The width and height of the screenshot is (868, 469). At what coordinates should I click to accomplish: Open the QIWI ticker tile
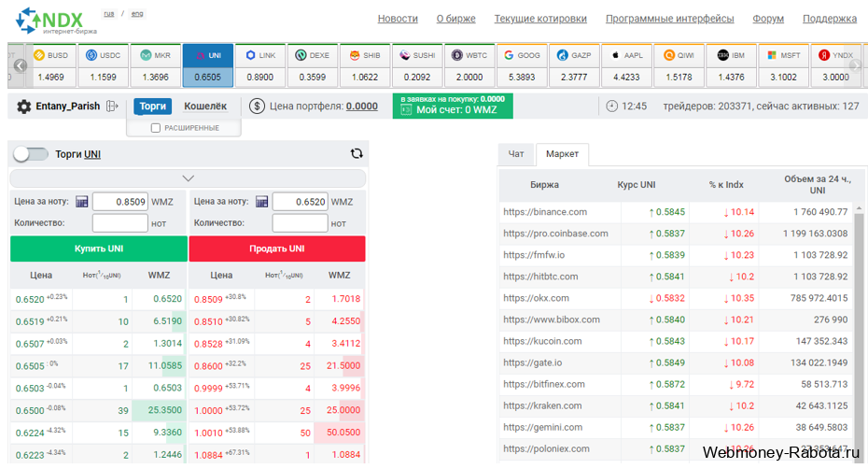click(679, 65)
